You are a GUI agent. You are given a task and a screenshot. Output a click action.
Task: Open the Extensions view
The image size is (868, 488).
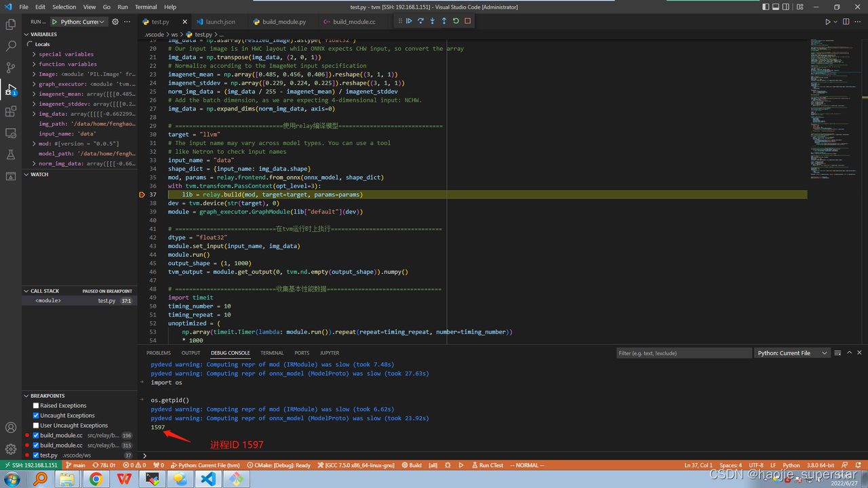pos(10,111)
